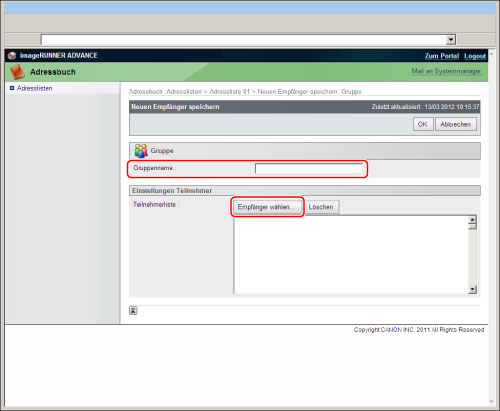
Task: Click the back-to-top arrow icon
Action: (133, 311)
